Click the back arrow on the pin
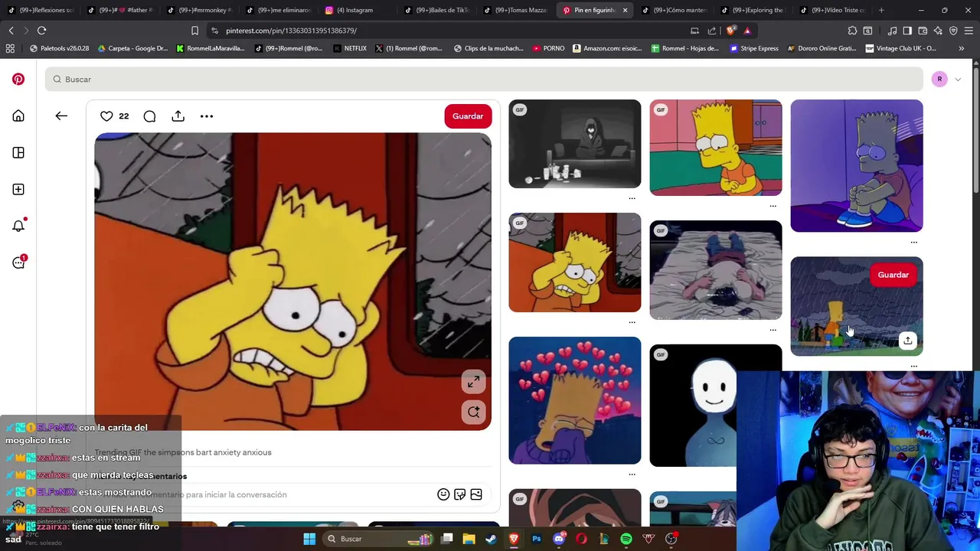The height and width of the screenshot is (551, 980). click(x=61, y=116)
